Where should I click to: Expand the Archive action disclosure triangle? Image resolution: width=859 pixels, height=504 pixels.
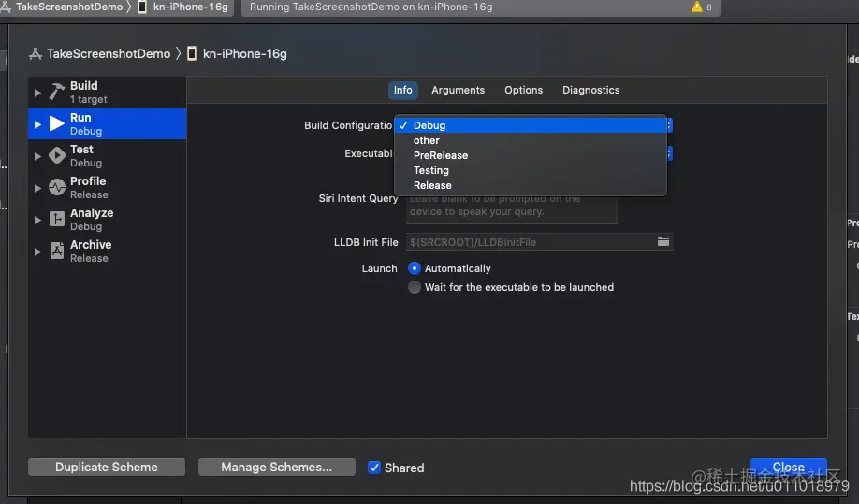click(37, 252)
